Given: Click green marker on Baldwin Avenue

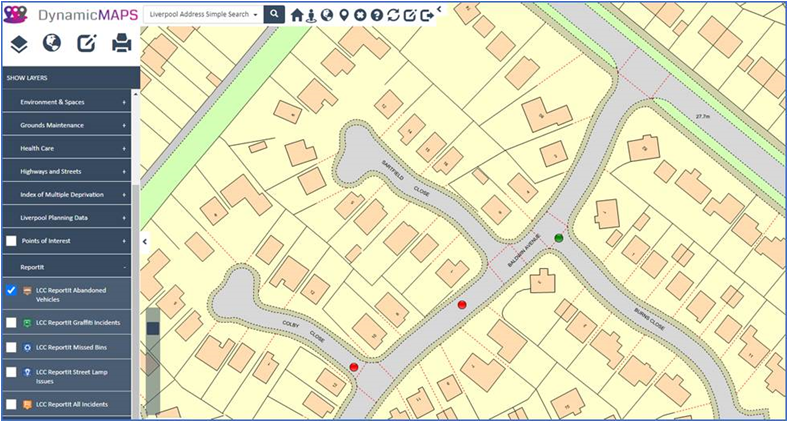Looking at the screenshot, I should coord(559,238).
